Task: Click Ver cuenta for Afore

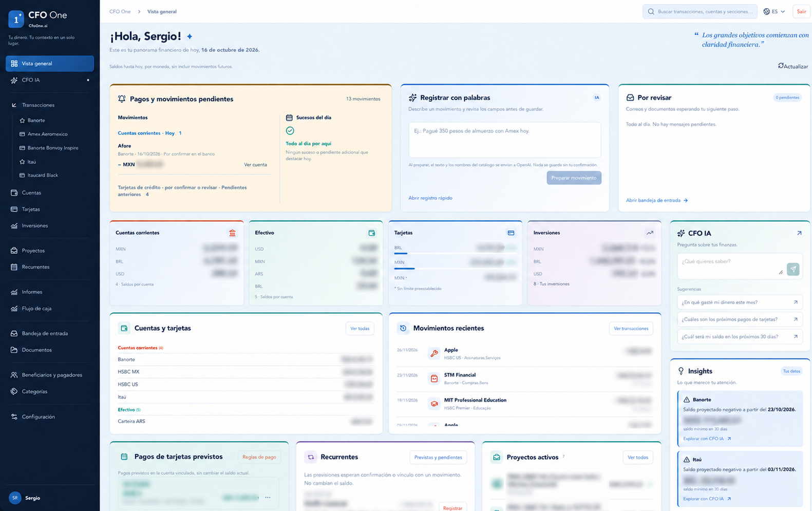Action: [255, 165]
